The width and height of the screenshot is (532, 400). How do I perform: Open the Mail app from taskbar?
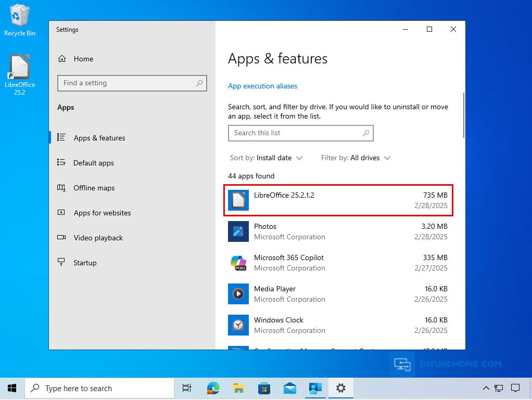[x=289, y=388]
